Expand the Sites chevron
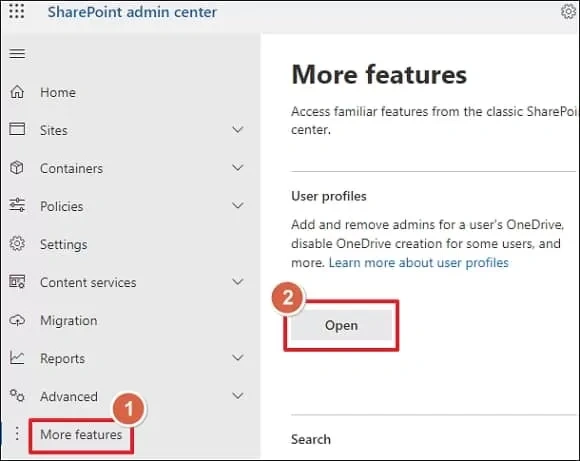Image resolution: width=580 pixels, height=461 pixels. pos(238,129)
